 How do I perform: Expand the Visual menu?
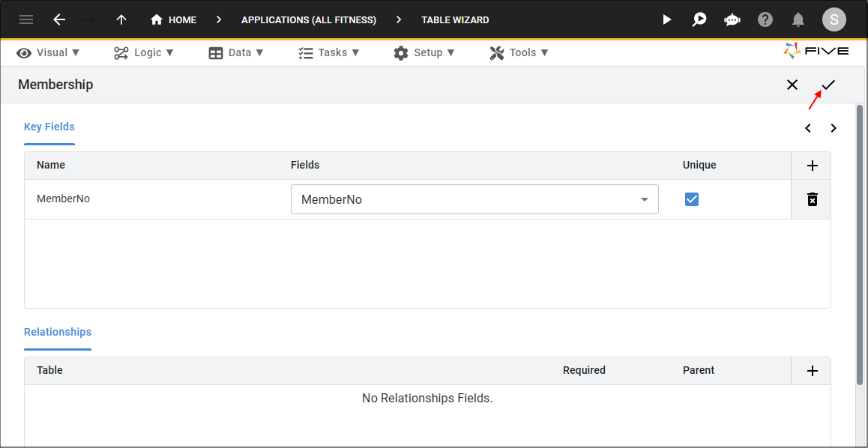(x=48, y=52)
